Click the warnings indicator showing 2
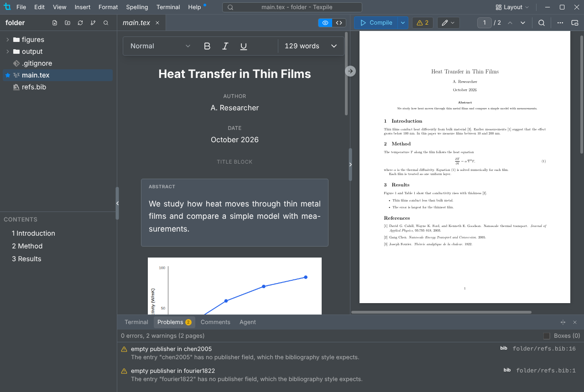 (x=422, y=23)
